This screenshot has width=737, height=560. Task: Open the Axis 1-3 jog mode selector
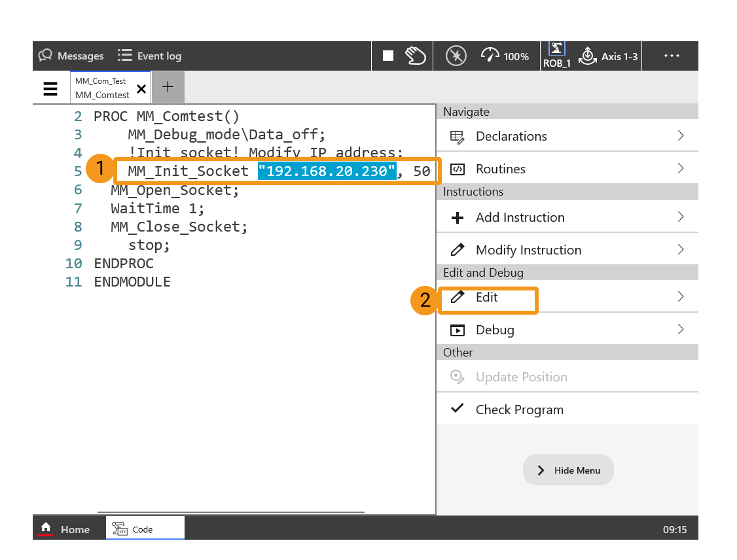pyautogui.click(x=608, y=56)
